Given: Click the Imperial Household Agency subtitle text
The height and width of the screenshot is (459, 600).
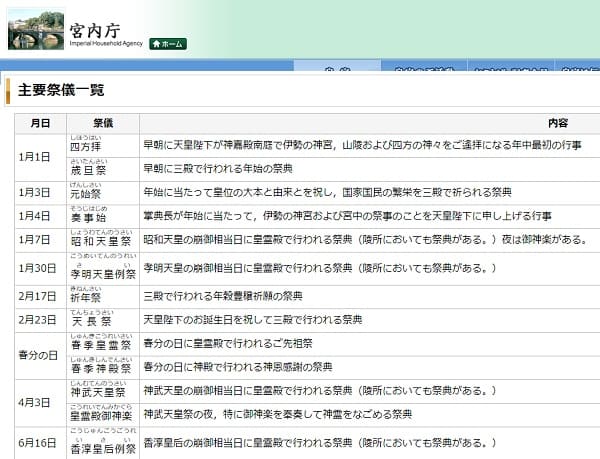Looking at the screenshot, I should pos(106,43).
